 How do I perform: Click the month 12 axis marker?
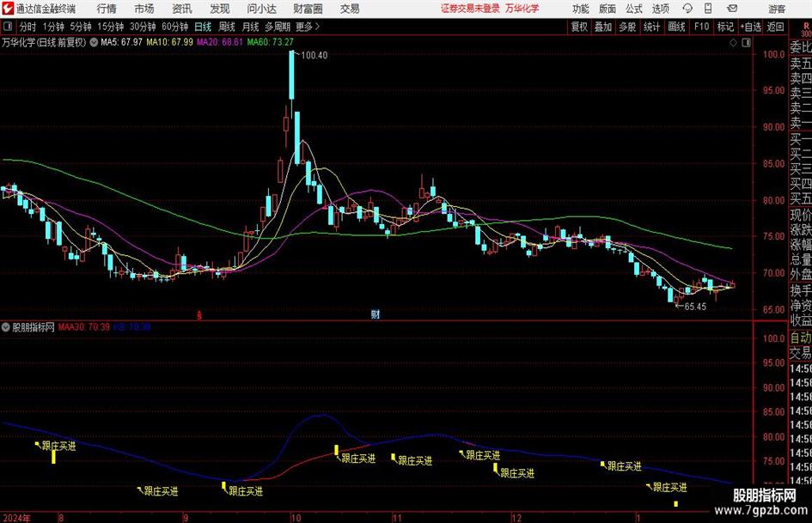pos(516,517)
